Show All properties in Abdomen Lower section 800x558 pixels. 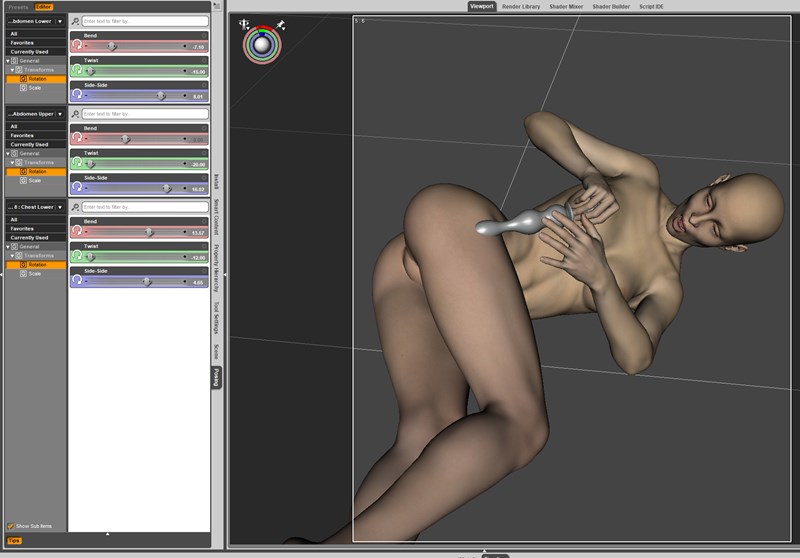(x=36, y=34)
